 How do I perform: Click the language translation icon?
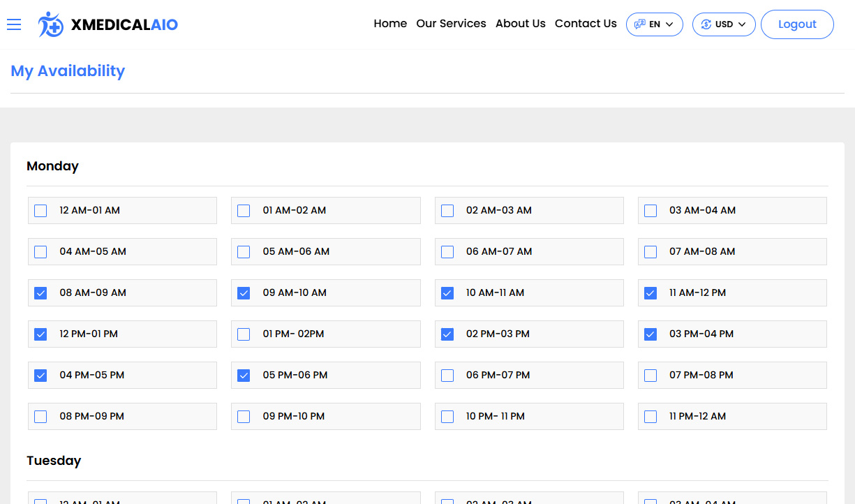point(641,24)
